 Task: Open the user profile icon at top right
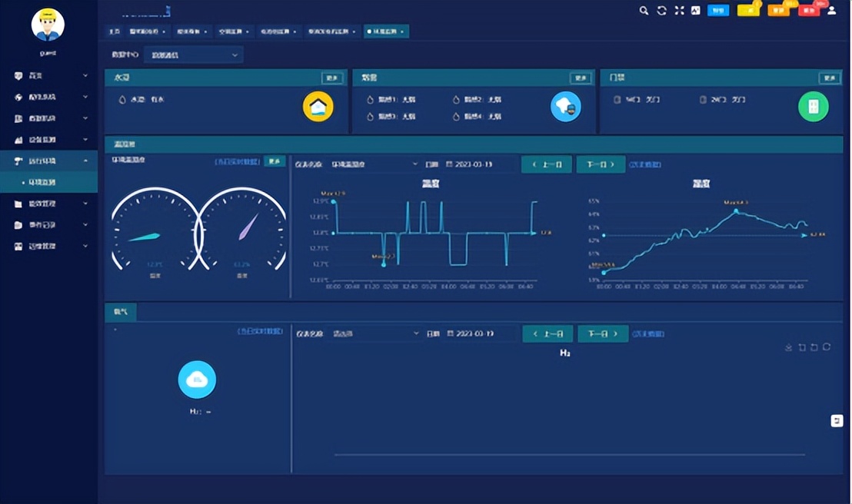click(x=831, y=10)
